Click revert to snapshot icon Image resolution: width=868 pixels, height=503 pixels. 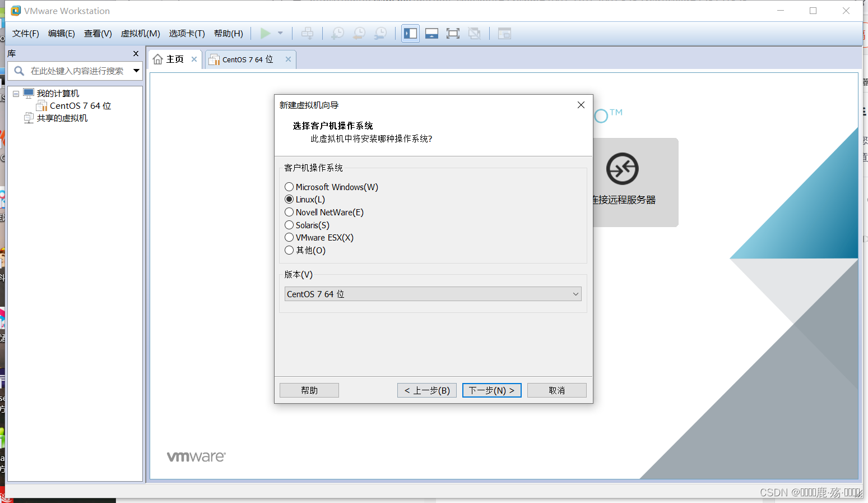click(x=359, y=34)
